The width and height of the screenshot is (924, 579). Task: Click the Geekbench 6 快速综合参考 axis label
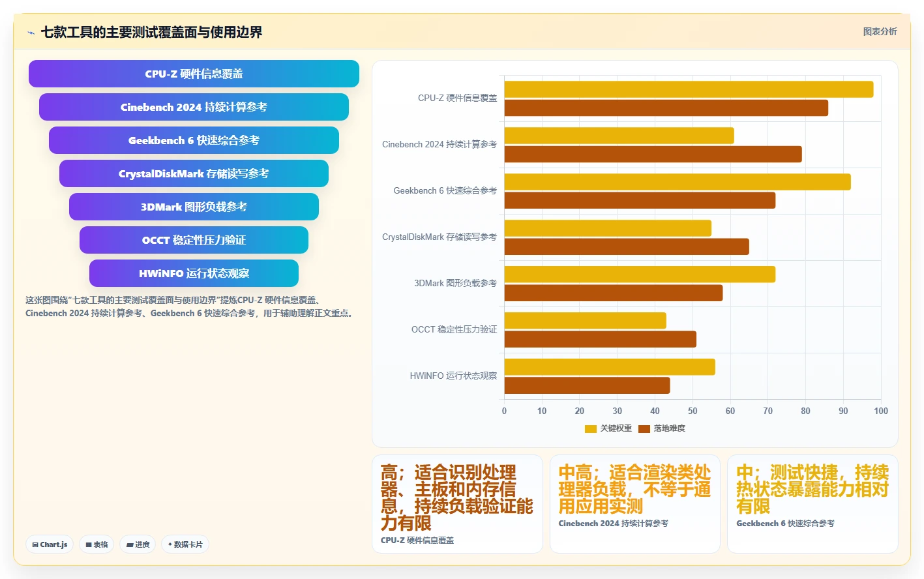(445, 191)
